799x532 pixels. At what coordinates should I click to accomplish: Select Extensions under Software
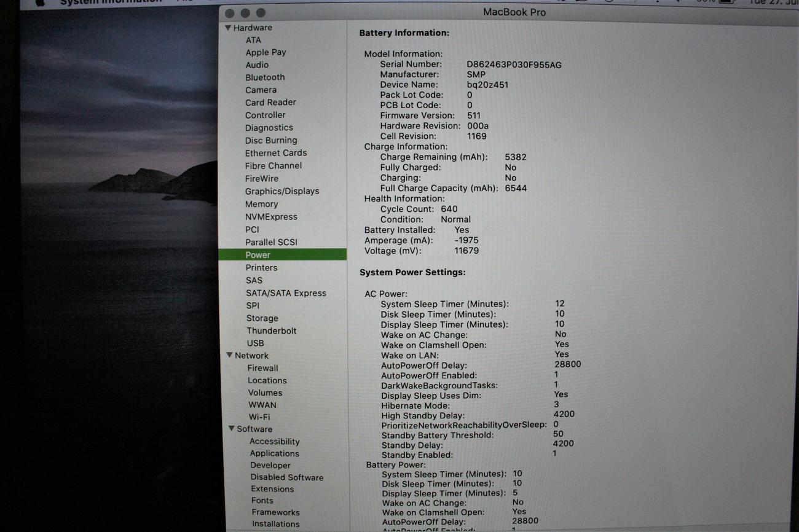[x=272, y=489]
